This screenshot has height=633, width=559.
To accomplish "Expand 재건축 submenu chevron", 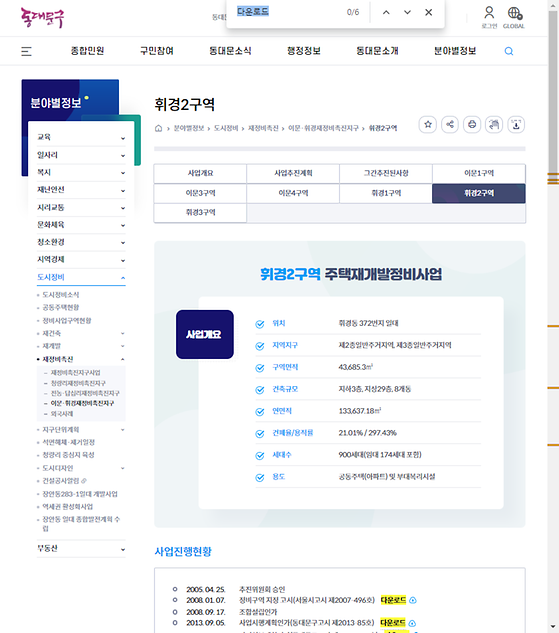I will coord(123,333).
